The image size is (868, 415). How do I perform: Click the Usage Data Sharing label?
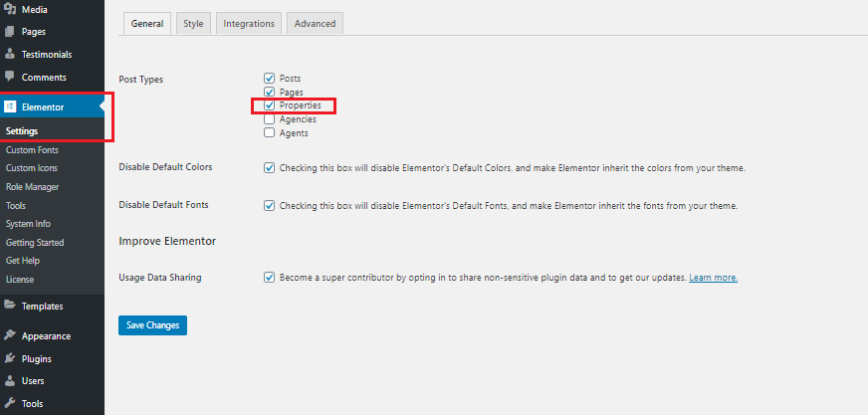(160, 278)
